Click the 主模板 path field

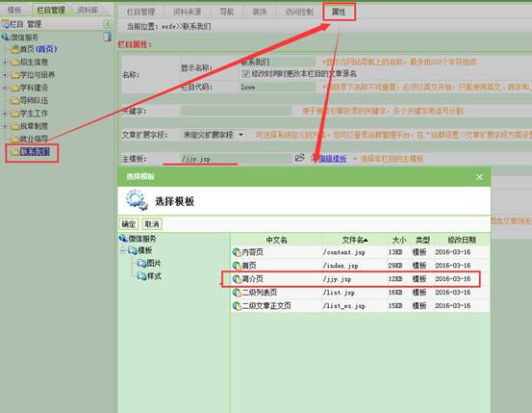(x=236, y=159)
